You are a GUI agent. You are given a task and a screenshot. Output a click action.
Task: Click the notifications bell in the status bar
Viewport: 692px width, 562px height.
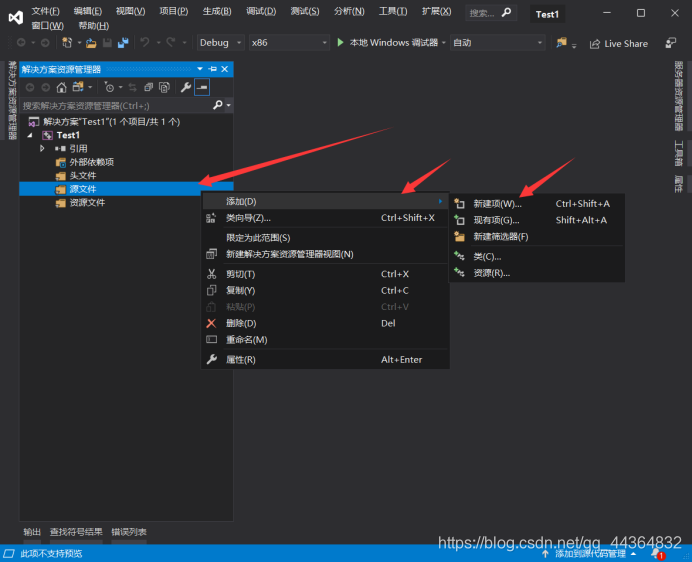656,554
